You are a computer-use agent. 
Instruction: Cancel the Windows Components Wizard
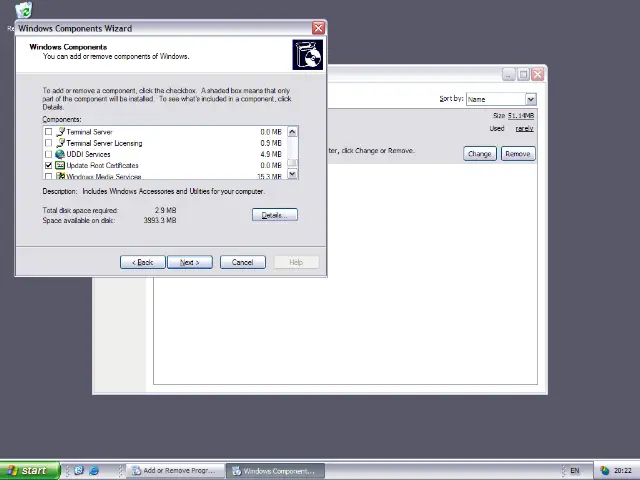point(243,262)
